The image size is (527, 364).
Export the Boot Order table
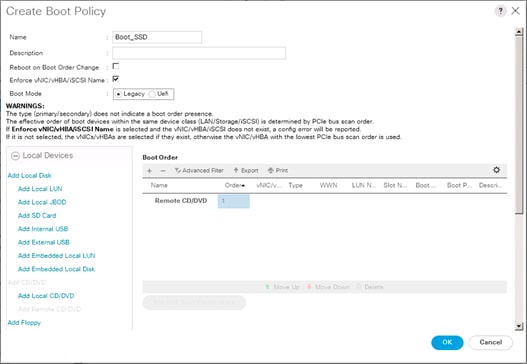pyautogui.click(x=246, y=170)
